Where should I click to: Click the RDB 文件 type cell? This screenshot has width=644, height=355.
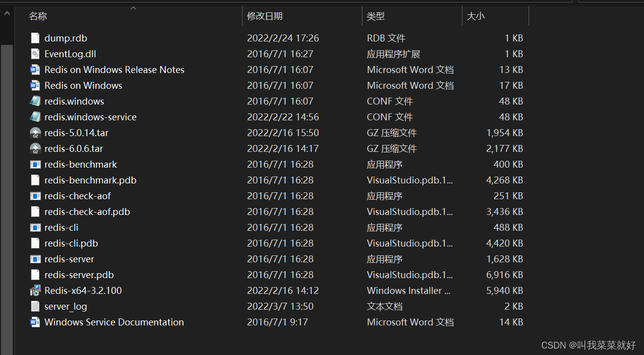(386, 38)
